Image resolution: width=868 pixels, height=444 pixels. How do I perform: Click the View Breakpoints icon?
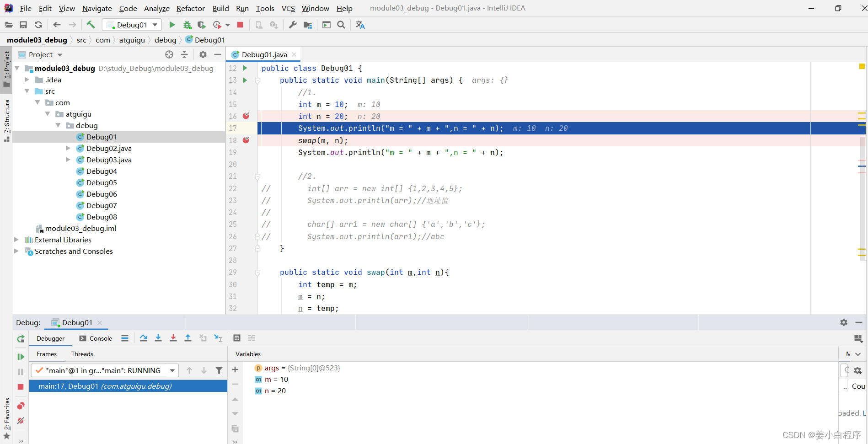point(21,406)
